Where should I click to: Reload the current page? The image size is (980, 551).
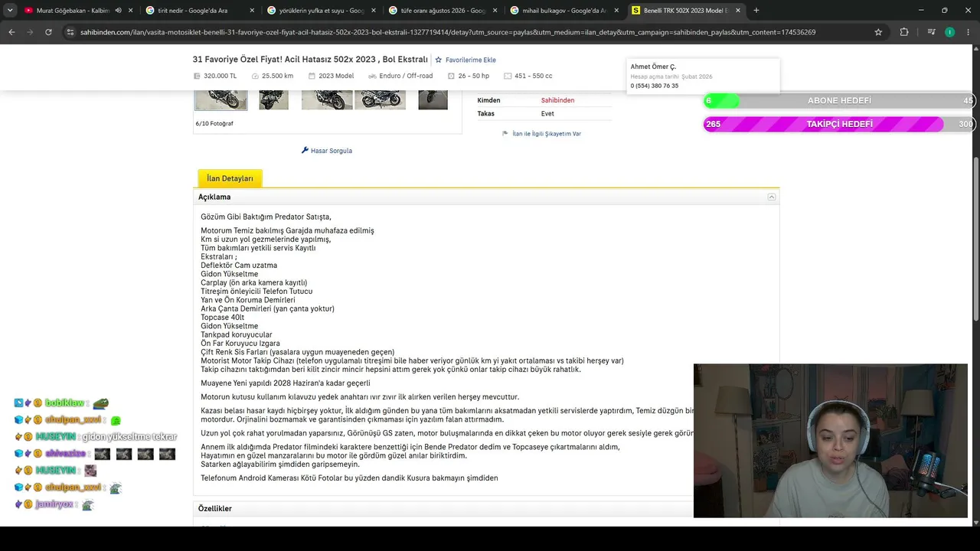click(x=48, y=32)
